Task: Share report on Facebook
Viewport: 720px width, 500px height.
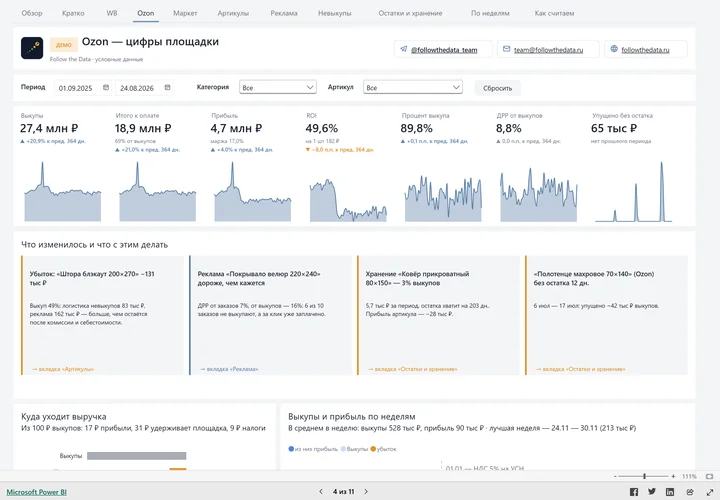Action: pos(634,492)
